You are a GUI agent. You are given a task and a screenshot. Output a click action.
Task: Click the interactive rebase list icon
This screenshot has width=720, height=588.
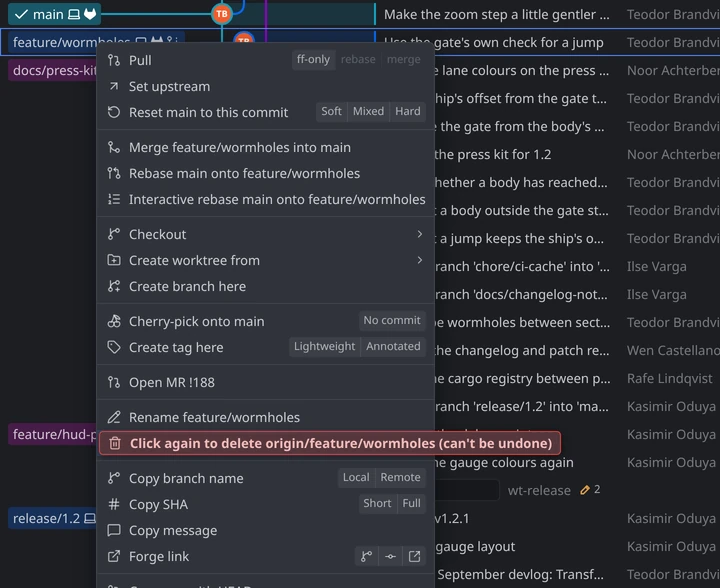point(114,200)
